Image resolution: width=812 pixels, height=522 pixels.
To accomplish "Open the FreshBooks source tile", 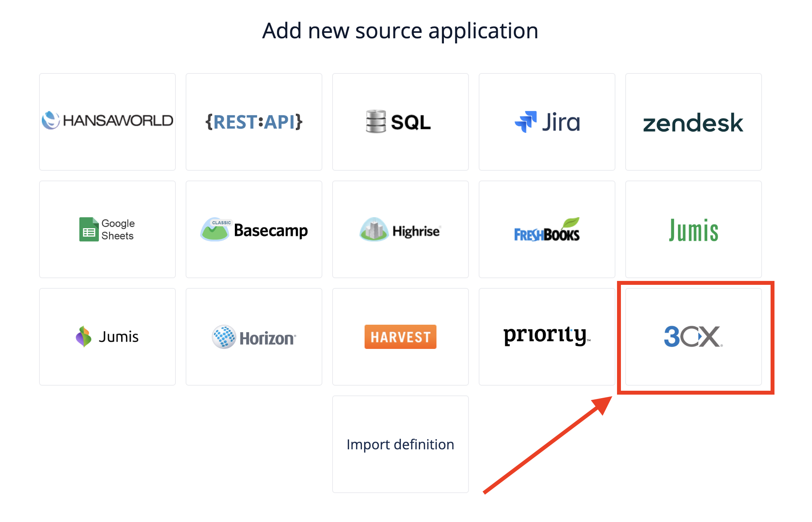I will pos(547,229).
